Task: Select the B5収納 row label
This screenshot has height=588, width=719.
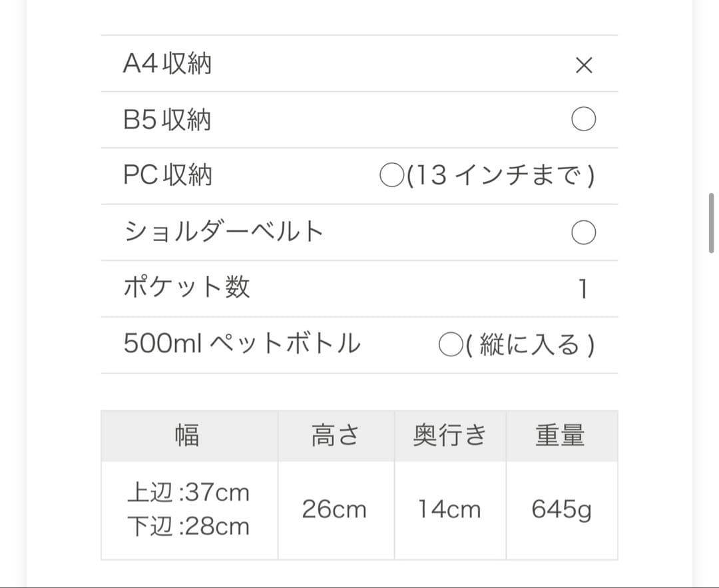Action: [167, 120]
